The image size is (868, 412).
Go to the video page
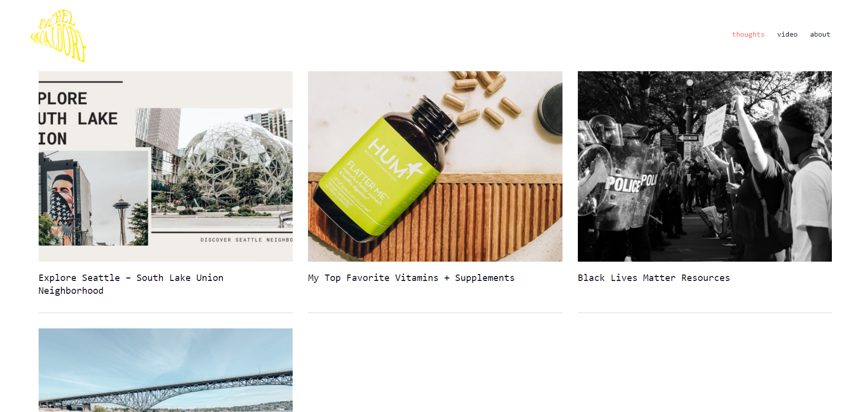[787, 34]
